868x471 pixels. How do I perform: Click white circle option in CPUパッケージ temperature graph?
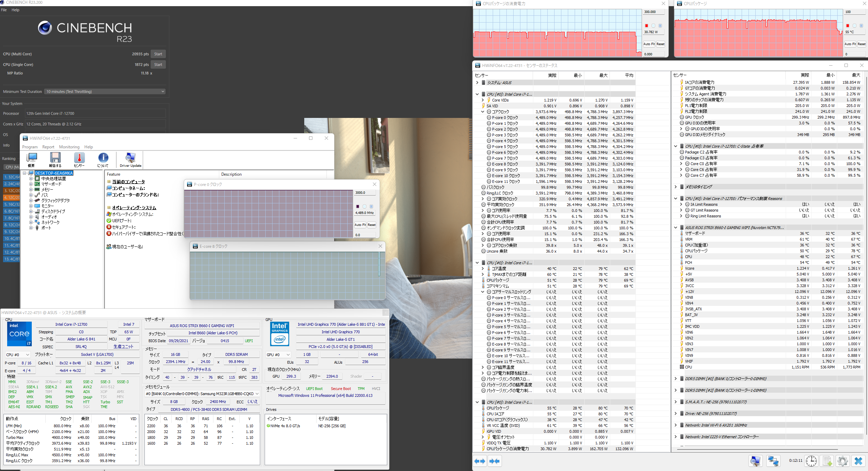854,26
